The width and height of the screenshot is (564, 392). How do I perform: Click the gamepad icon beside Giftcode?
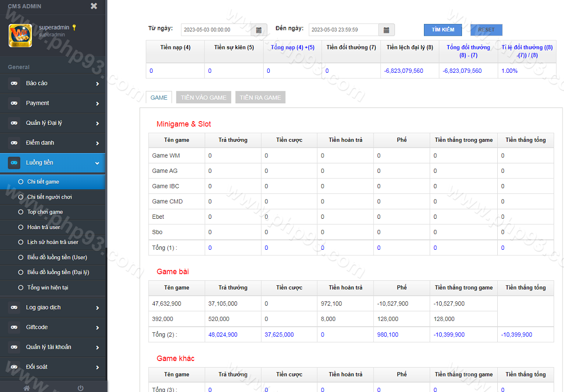[14, 327]
